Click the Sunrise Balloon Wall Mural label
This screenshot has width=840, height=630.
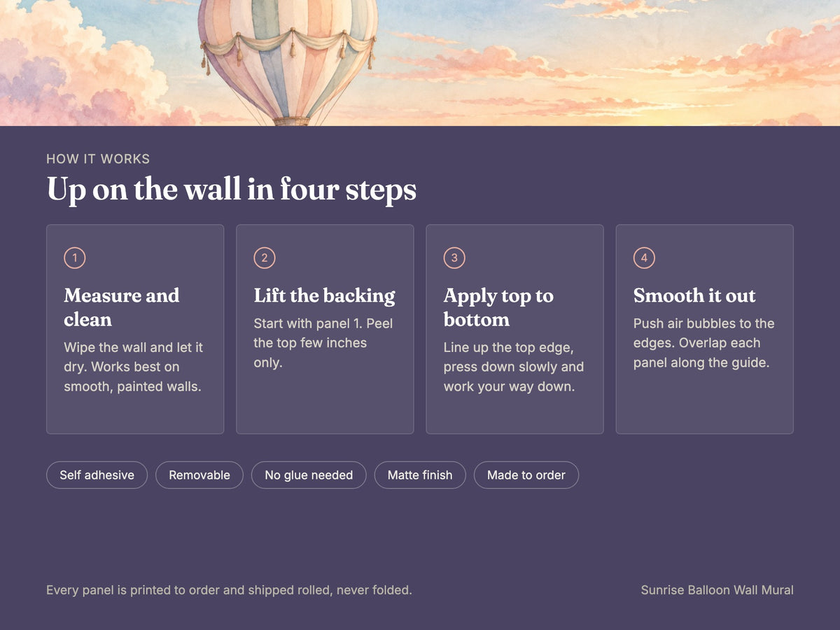tap(717, 590)
